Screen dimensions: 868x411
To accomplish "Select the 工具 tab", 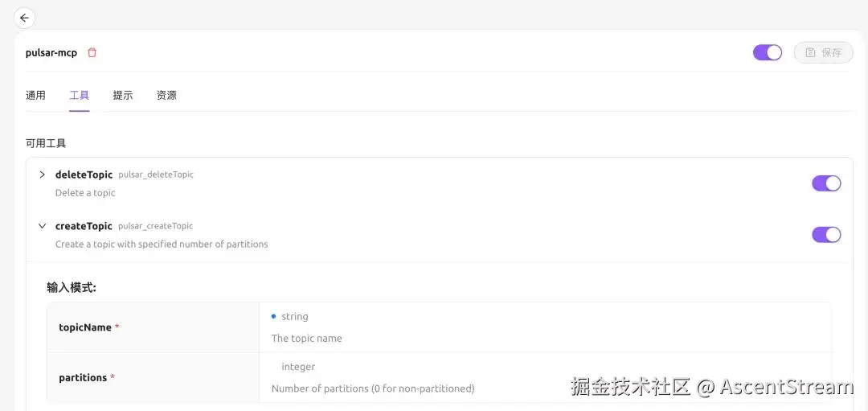I will 79,95.
